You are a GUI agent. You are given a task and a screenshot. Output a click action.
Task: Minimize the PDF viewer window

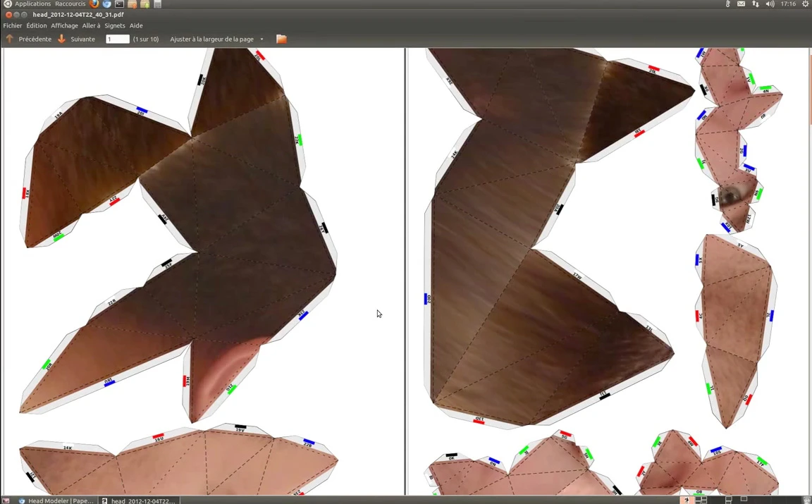17,15
